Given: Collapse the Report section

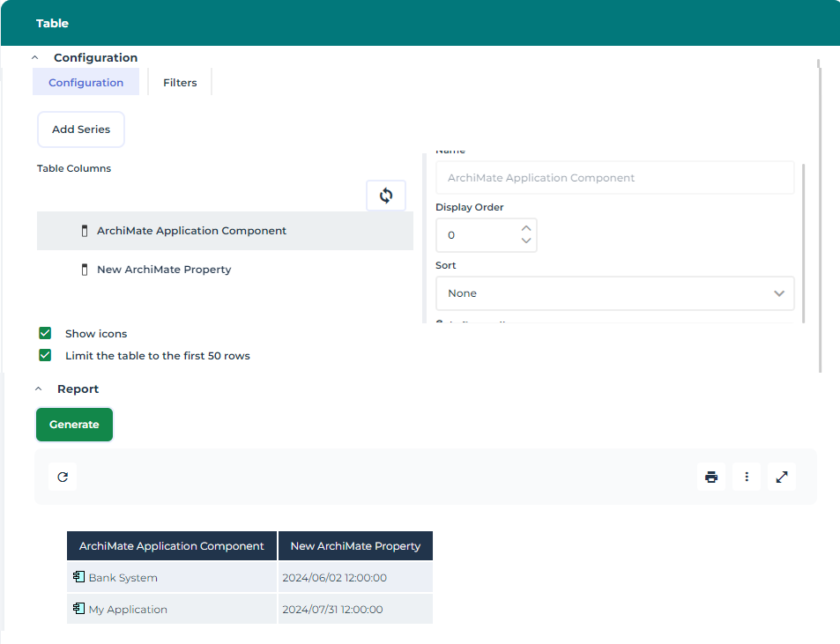Looking at the screenshot, I should tap(39, 389).
